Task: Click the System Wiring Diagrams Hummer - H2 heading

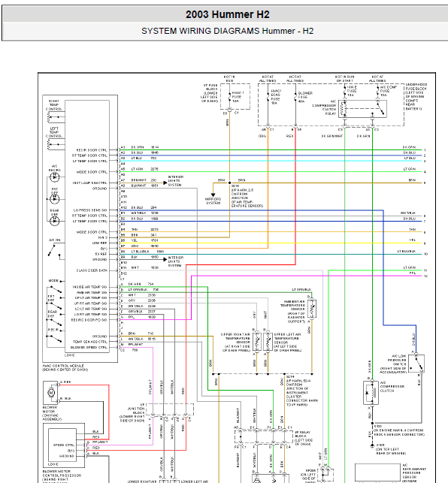Action: 227,31
